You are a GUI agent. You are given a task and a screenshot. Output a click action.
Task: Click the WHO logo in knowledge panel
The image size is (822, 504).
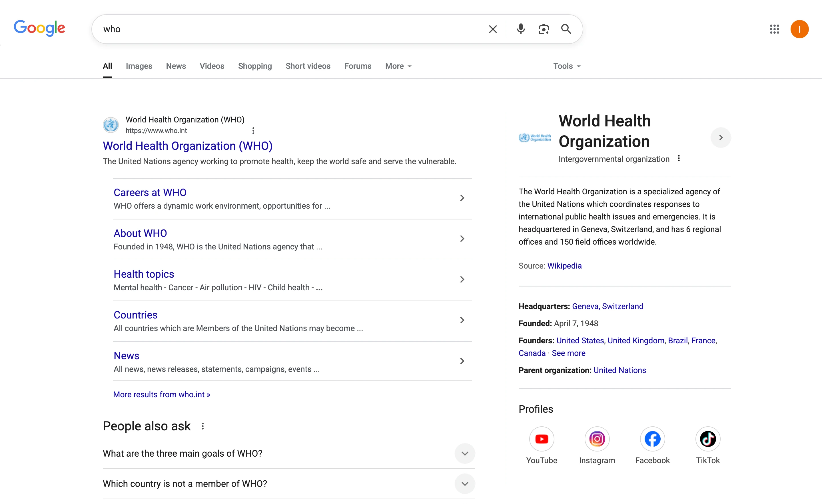point(535,137)
